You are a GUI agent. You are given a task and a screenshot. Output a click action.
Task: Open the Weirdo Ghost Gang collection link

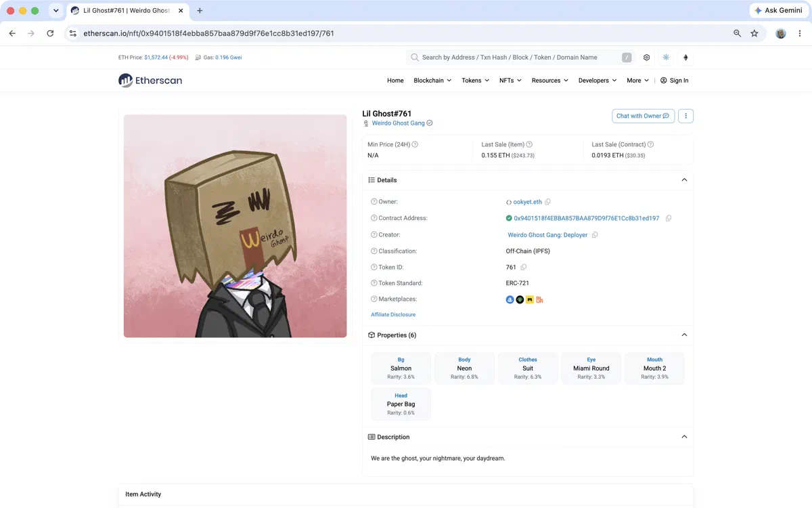(x=399, y=123)
